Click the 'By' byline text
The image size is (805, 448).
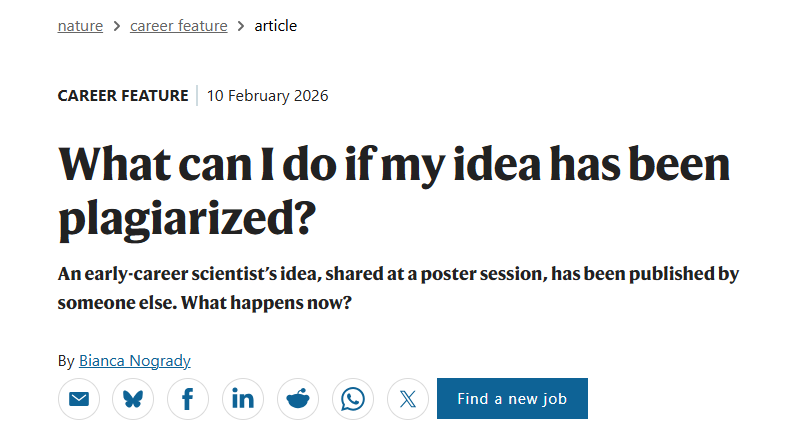66,361
